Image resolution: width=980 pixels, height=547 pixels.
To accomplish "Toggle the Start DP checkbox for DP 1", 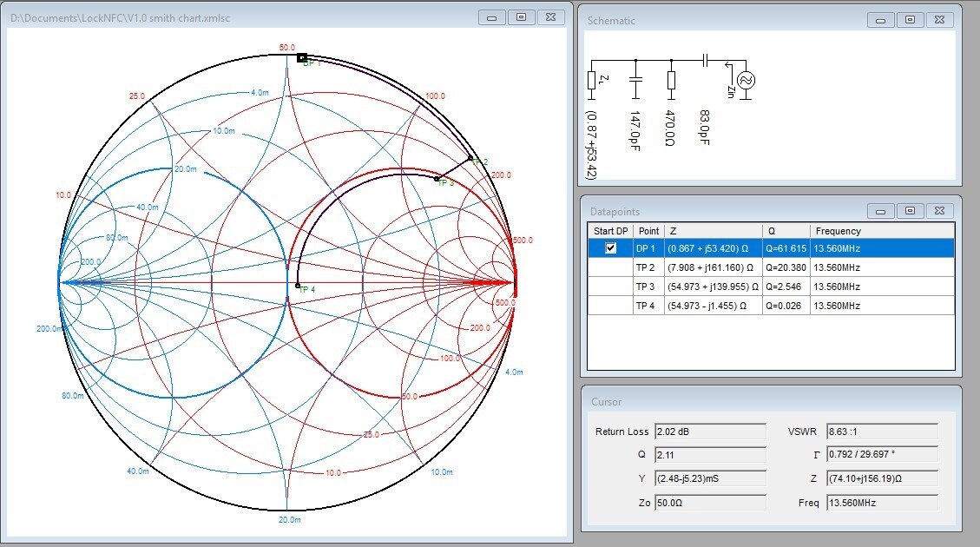I will pyautogui.click(x=610, y=248).
